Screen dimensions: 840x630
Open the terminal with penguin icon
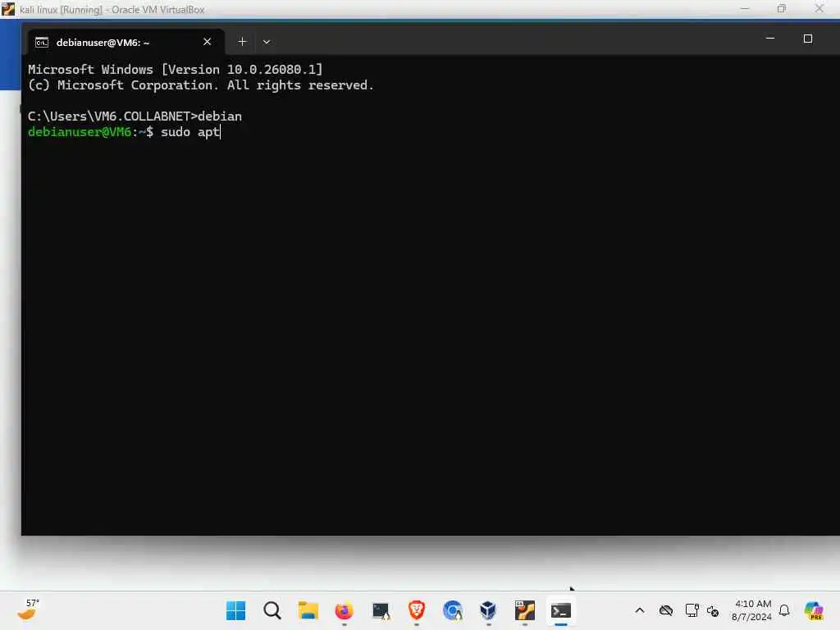point(381,610)
